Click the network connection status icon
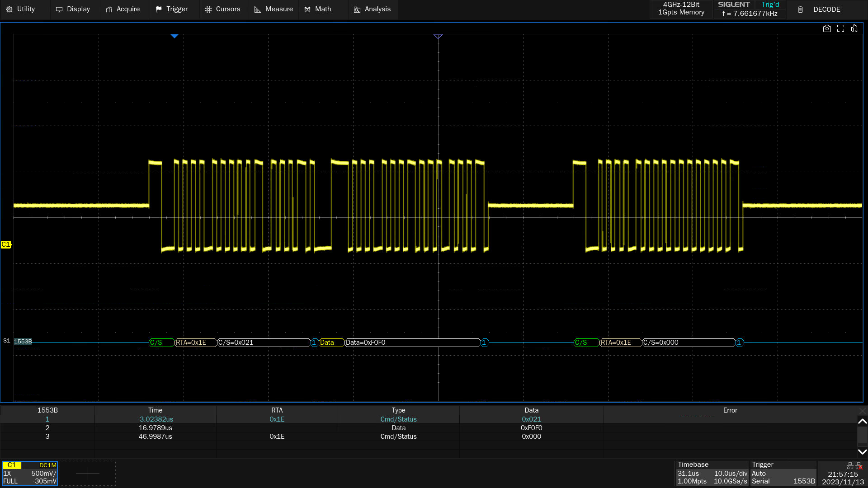Viewport: 868px width, 488px height. coord(850,466)
